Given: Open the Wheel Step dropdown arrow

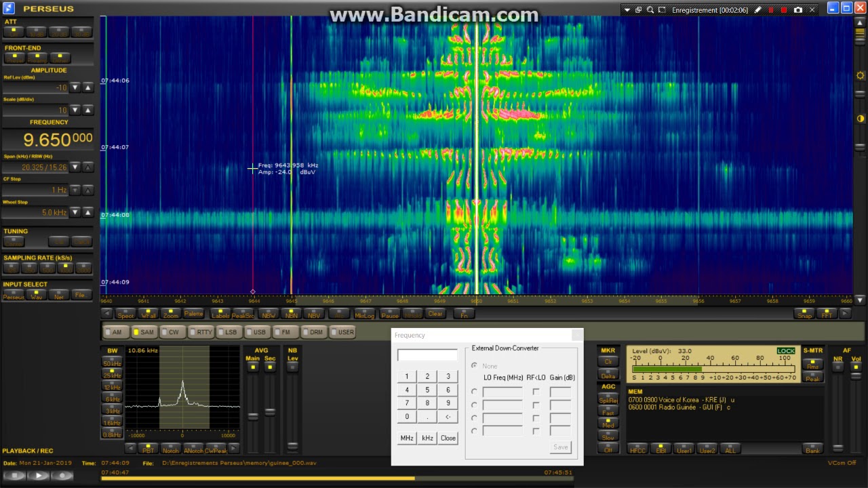Looking at the screenshot, I should click(75, 213).
